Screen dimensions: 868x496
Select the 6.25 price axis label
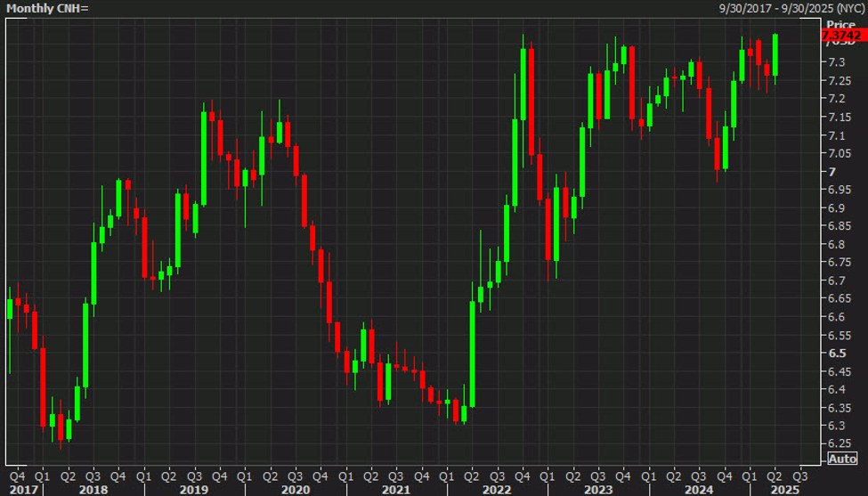point(837,444)
